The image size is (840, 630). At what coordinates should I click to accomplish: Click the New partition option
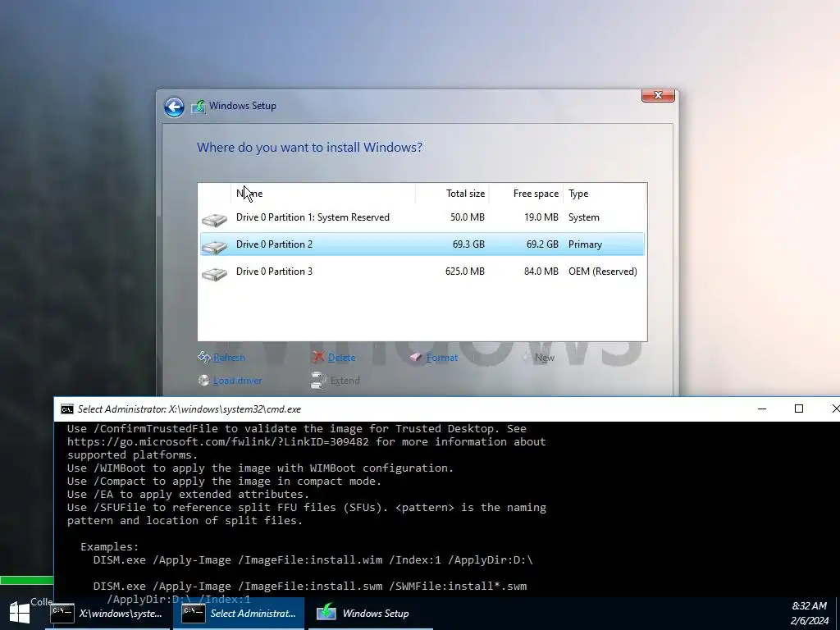pos(545,358)
